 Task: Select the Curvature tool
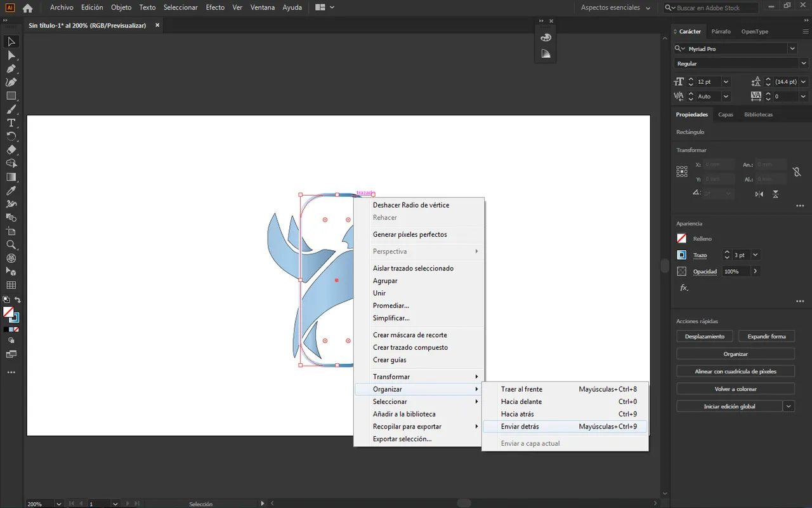11,82
